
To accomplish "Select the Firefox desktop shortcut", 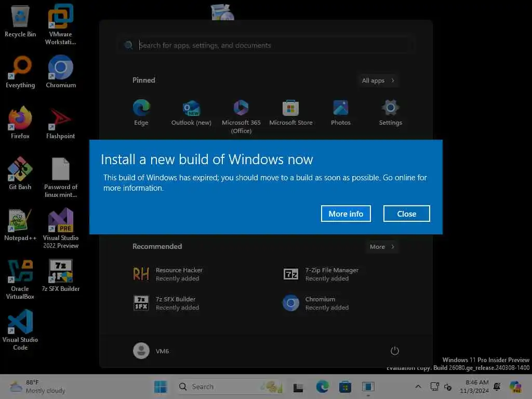I will [x=20, y=123].
